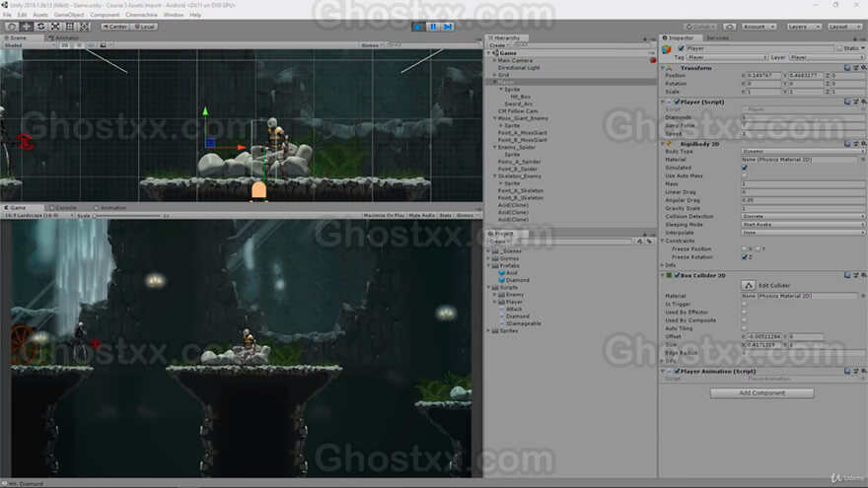This screenshot has height=488, width=868.
Task: Expand the Sprites folder in Project
Action: click(x=489, y=331)
